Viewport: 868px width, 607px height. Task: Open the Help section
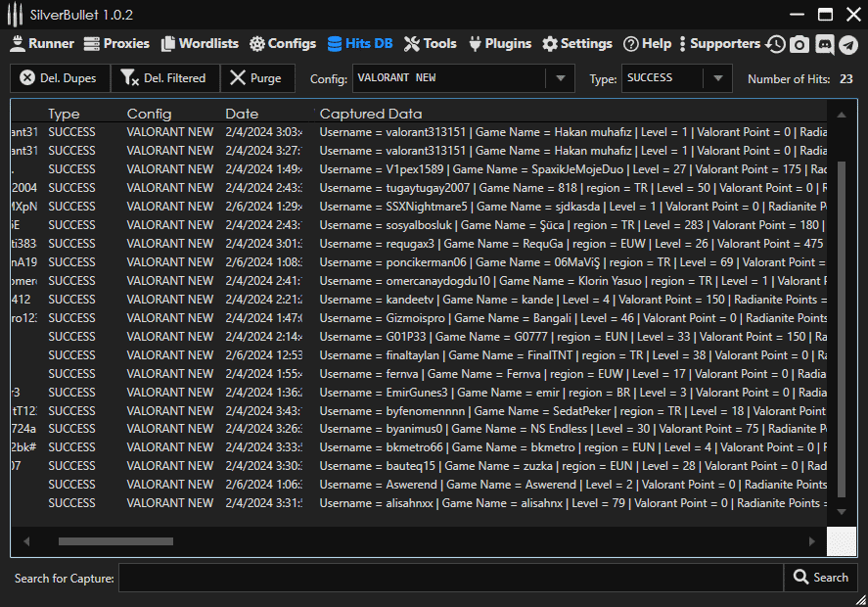647,44
